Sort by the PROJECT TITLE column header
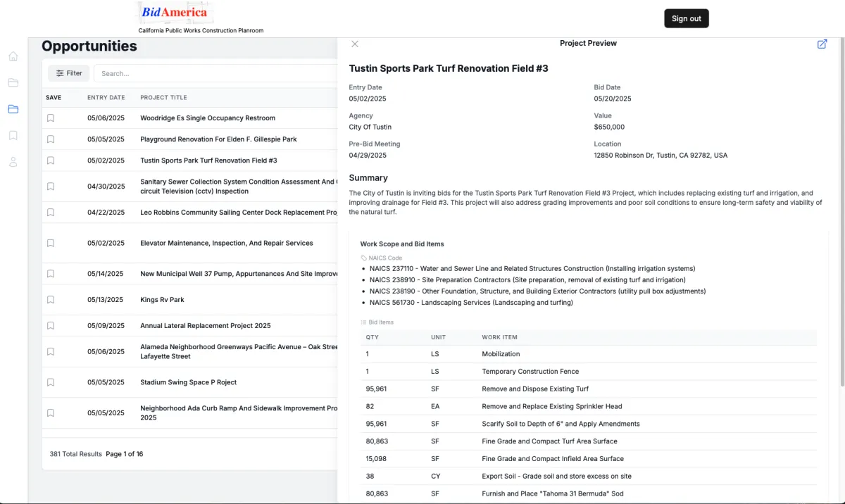This screenshot has width=845, height=504. [163, 98]
